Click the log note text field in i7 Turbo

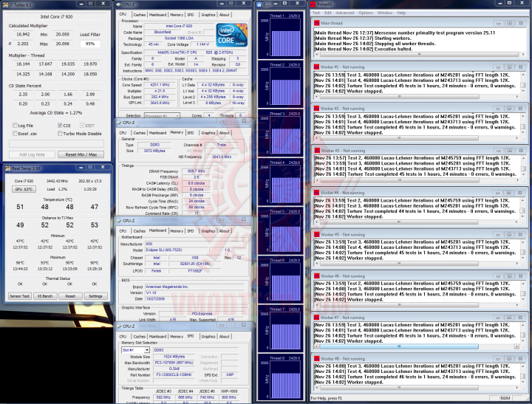click(x=56, y=144)
